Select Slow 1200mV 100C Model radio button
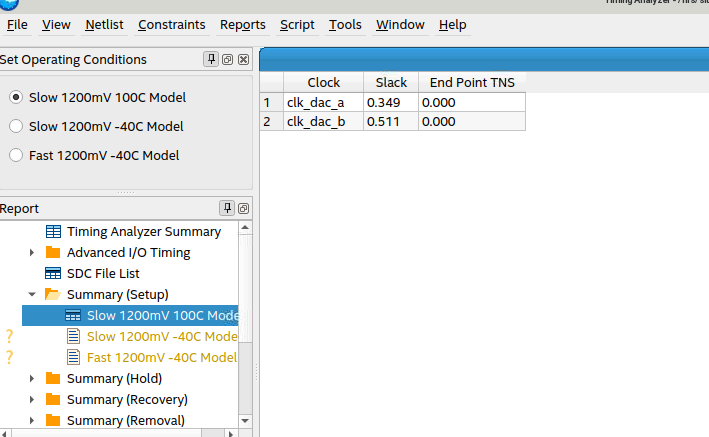This screenshot has width=709, height=437. 16,97
